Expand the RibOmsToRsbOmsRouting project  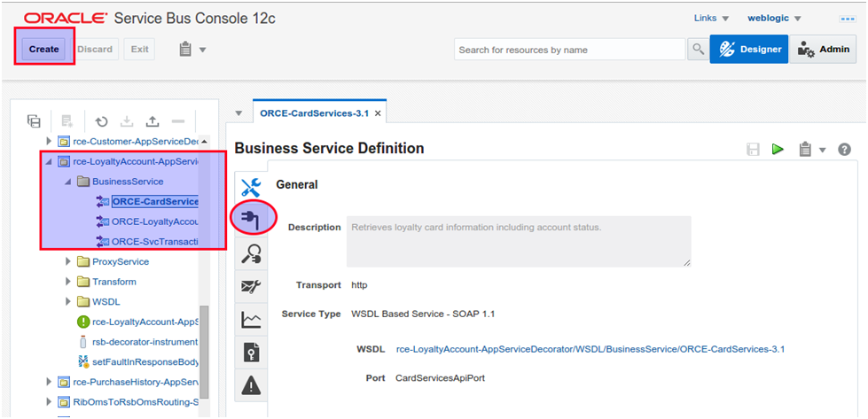pos(50,401)
